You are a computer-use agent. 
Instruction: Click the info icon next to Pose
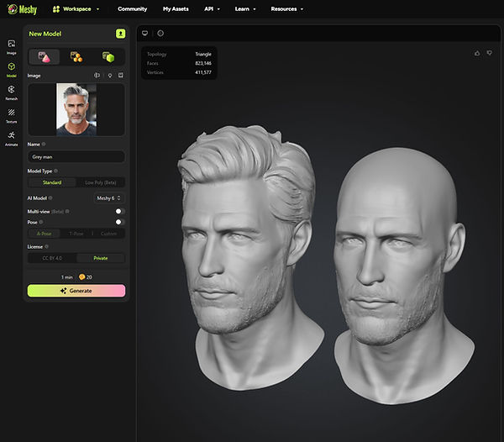41,222
